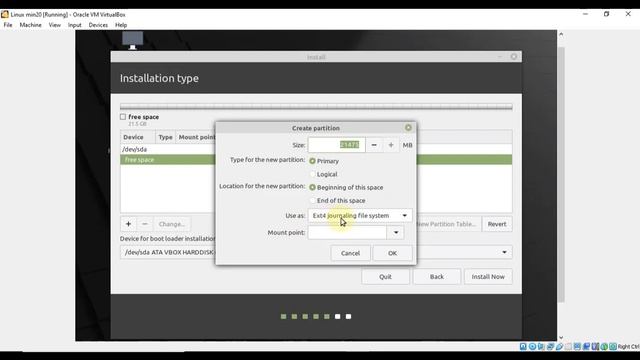
Task: Click the network adapters status icon
Action: pyautogui.click(x=550, y=347)
